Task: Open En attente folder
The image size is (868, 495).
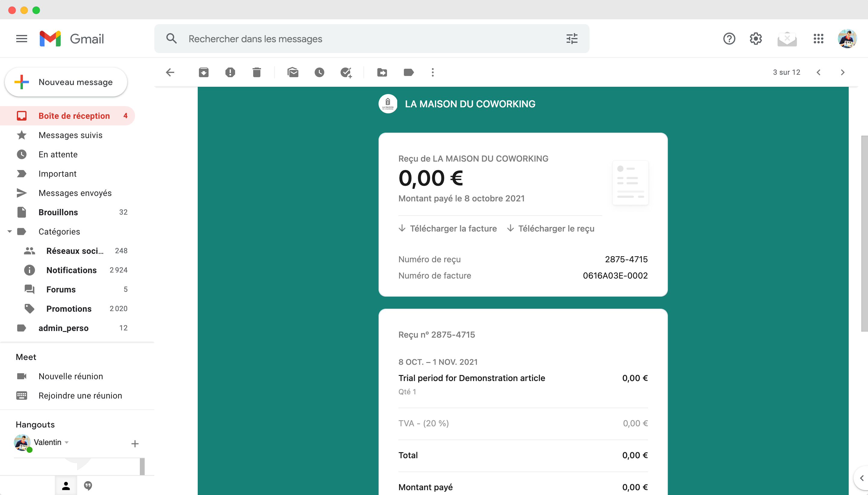Action: [67, 155]
